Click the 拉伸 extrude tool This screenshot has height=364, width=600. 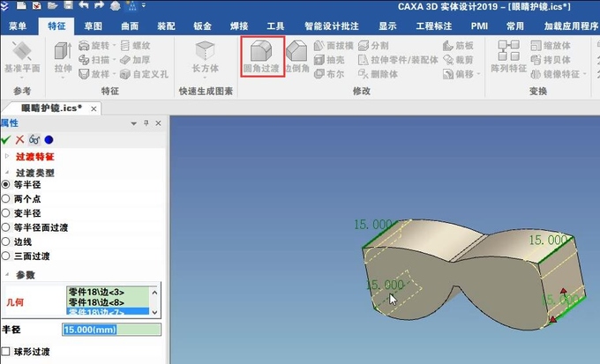64,57
